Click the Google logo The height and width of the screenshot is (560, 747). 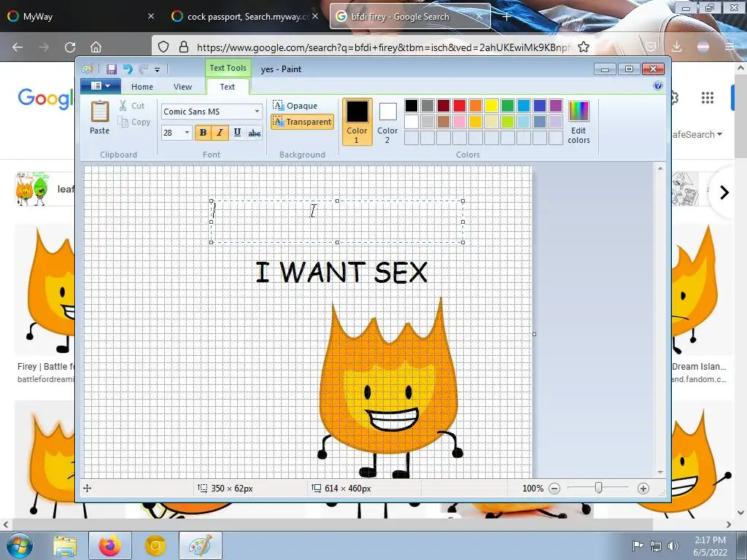46,98
